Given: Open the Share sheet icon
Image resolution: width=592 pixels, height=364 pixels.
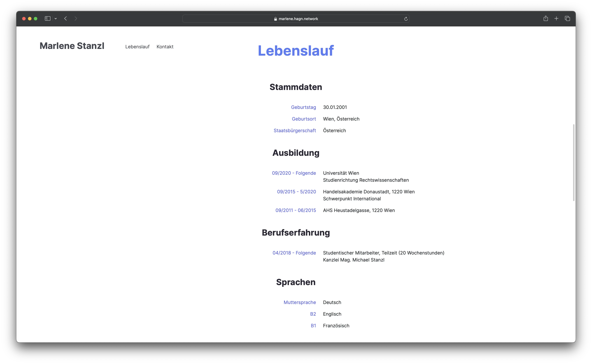Looking at the screenshot, I should (x=546, y=18).
